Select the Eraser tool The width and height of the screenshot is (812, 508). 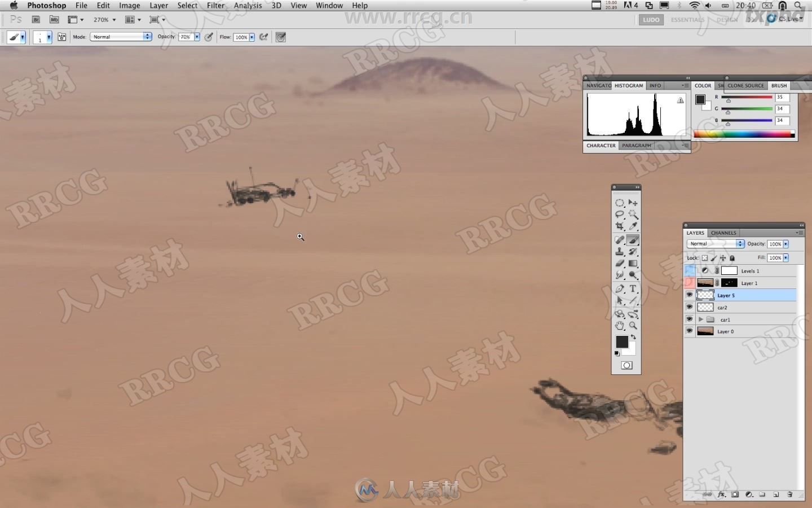(x=620, y=264)
